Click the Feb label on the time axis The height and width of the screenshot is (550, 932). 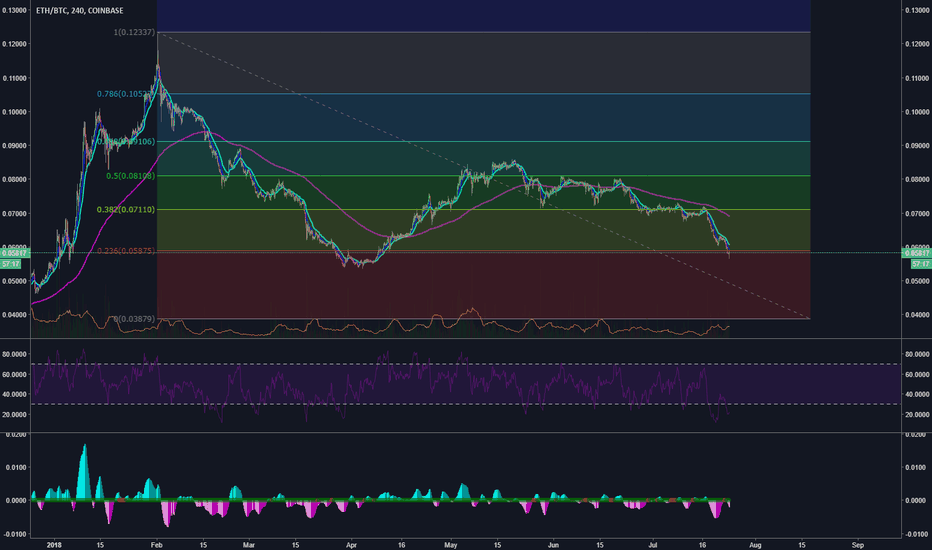coord(156,545)
